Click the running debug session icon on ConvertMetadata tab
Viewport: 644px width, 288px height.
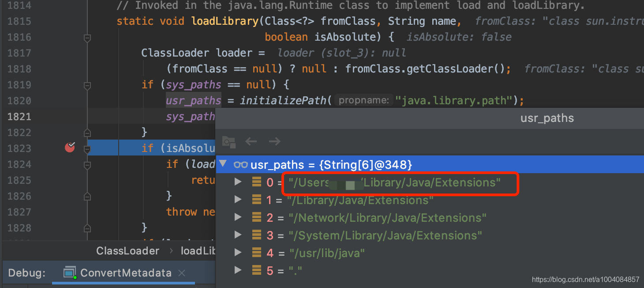coord(69,273)
